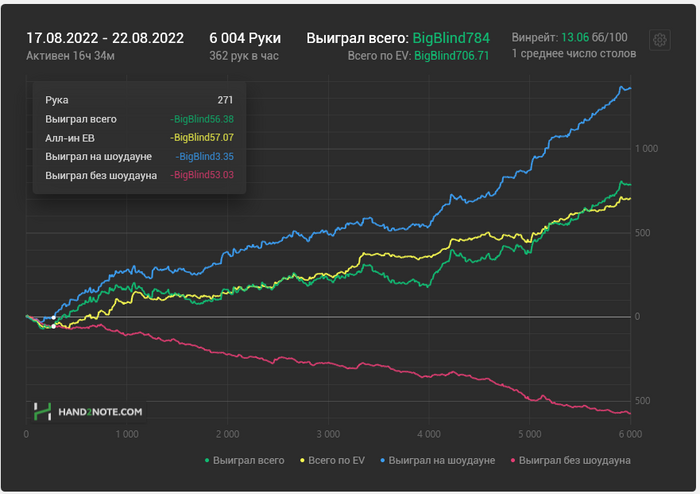Image resolution: width=700 pixels, height=494 pixels.
Task: Click the '362 рук в час' label
Action: pyautogui.click(x=244, y=56)
